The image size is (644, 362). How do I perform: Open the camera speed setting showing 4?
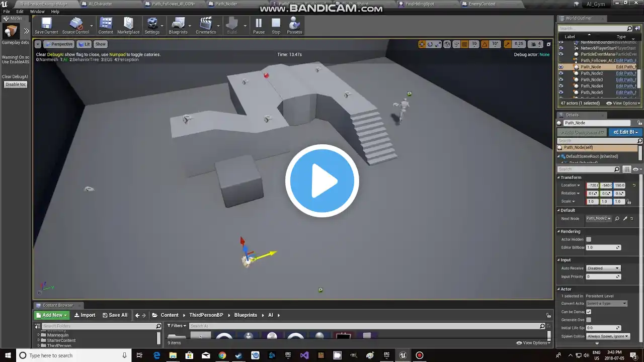point(536,44)
